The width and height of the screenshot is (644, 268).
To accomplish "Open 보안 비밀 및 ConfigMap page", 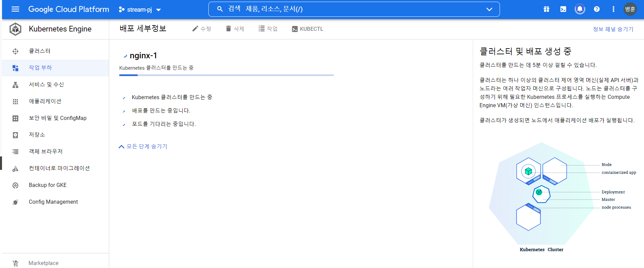I will pyautogui.click(x=55, y=118).
